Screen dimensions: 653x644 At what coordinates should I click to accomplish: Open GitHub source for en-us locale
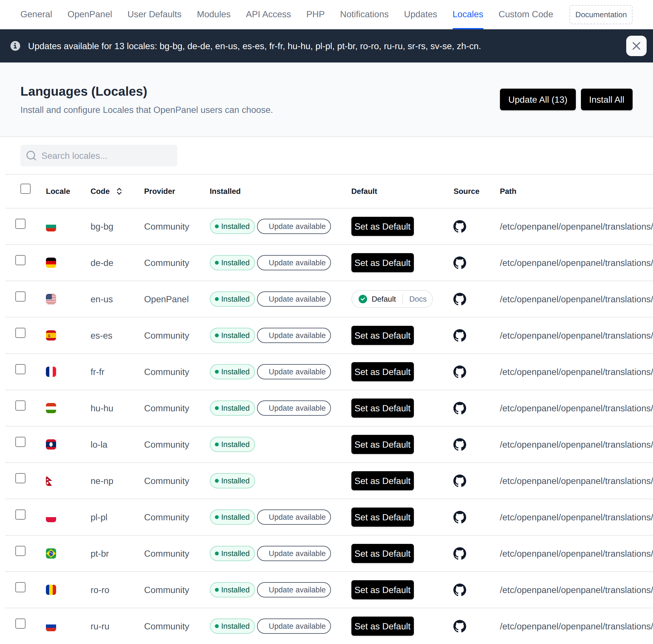click(x=459, y=299)
